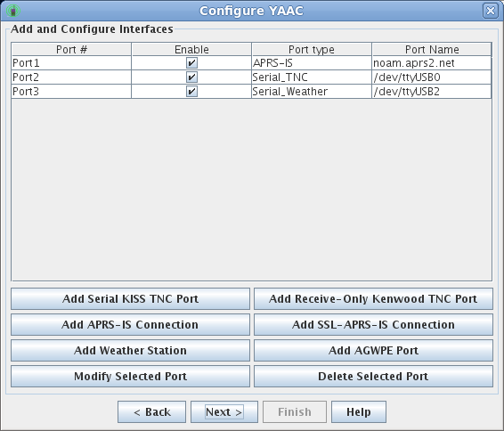Select the Port3 row cell
504x431 pixels.
(71, 92)
